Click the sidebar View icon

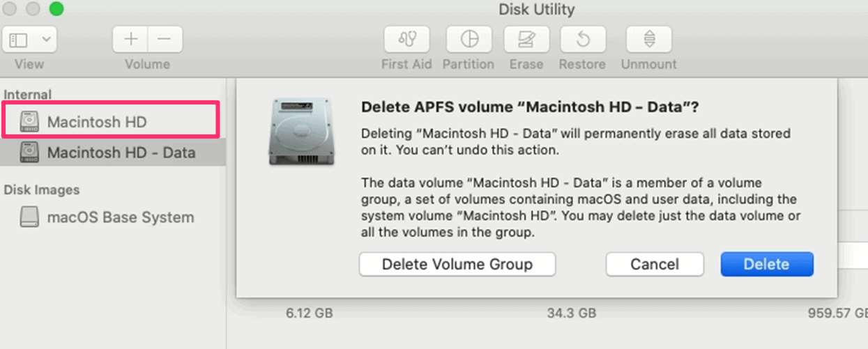tap(17, 40)
